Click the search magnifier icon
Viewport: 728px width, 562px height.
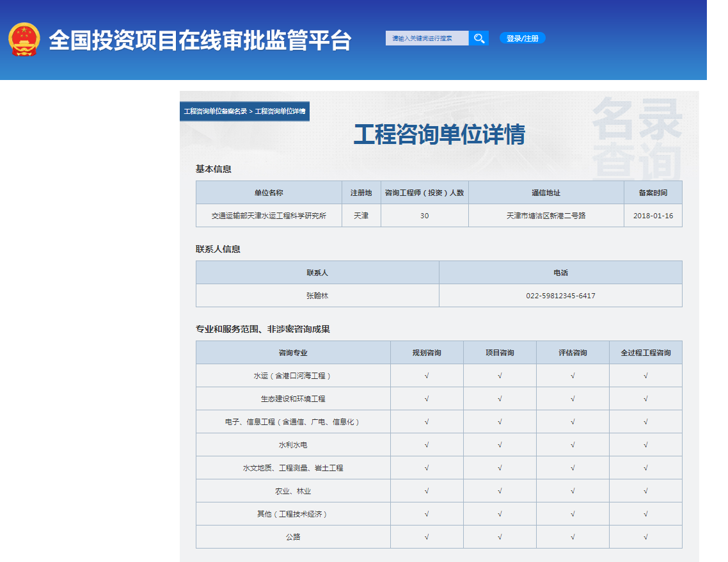tap(479, 38)
